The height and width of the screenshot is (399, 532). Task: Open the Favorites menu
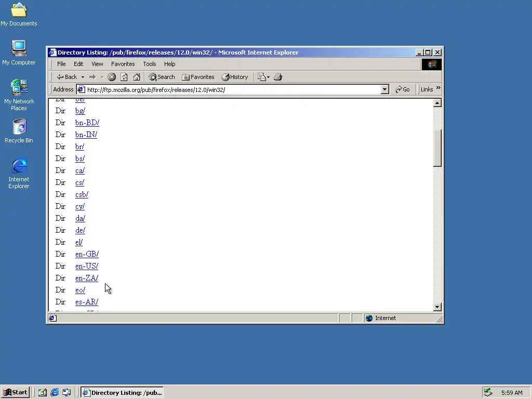pos(123,64)
